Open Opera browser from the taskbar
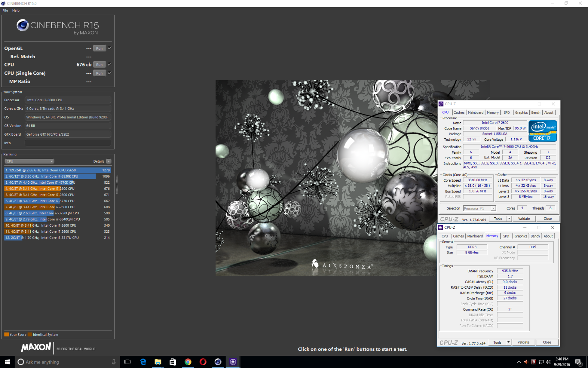Viewport: 588px width, 368px height. (x=203, y=362)
